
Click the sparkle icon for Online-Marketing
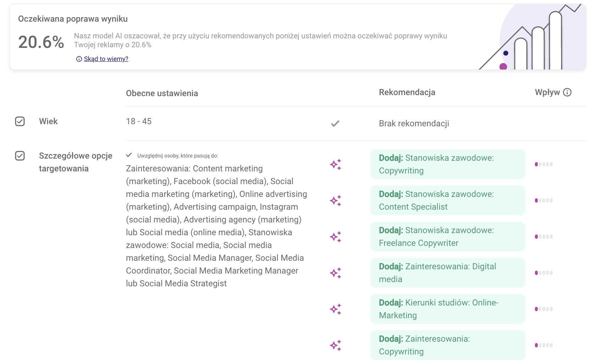pos(336,309)
